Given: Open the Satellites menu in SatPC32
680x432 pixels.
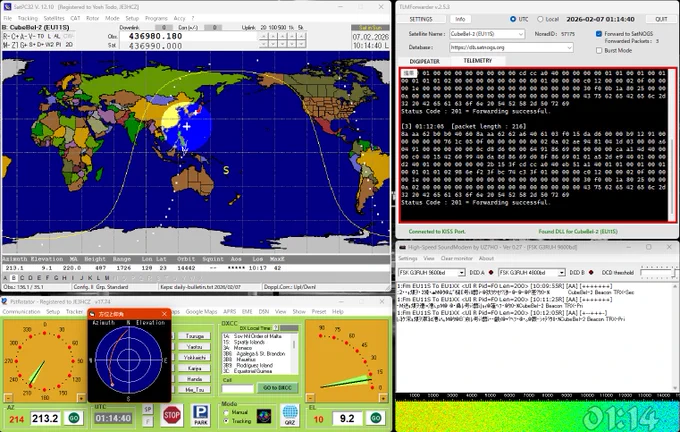Looking at the screenshot, I should click(54, 18).
